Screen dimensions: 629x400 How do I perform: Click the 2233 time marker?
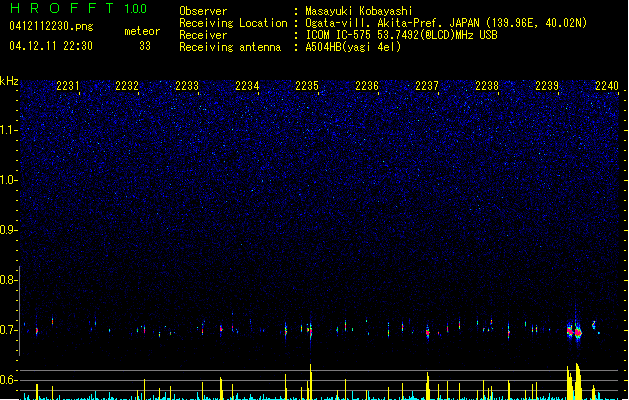[x=187, y=86]
